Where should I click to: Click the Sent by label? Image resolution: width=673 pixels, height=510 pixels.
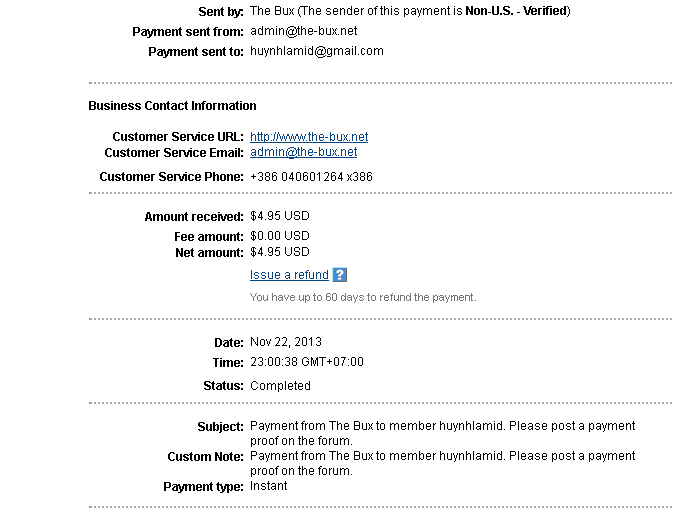point(220,11)
